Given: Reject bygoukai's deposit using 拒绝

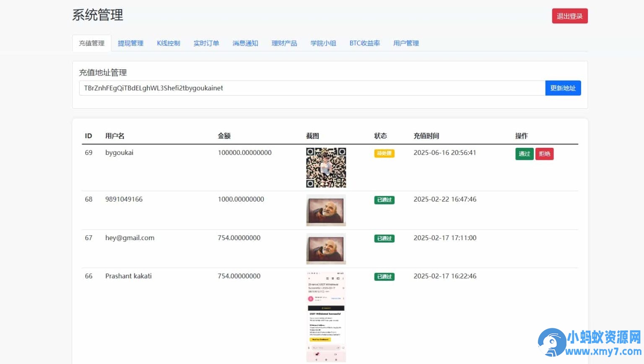Looking at the screenshot, I should [x=544, y=154].
